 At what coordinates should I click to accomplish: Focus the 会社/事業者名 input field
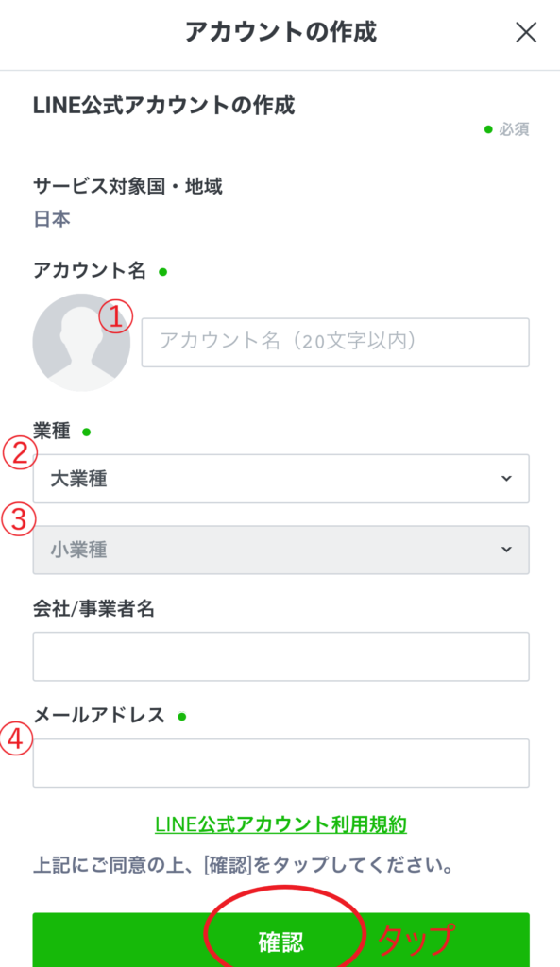280,656
